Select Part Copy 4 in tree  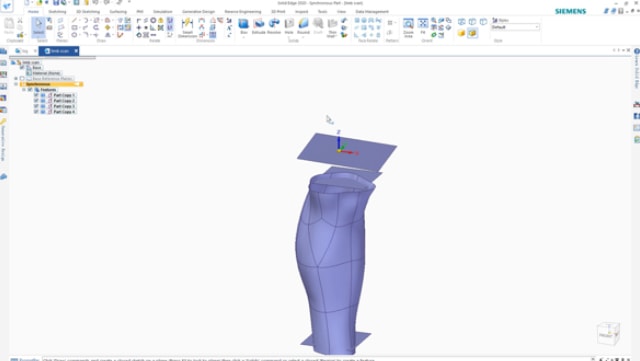pos(64,111)
